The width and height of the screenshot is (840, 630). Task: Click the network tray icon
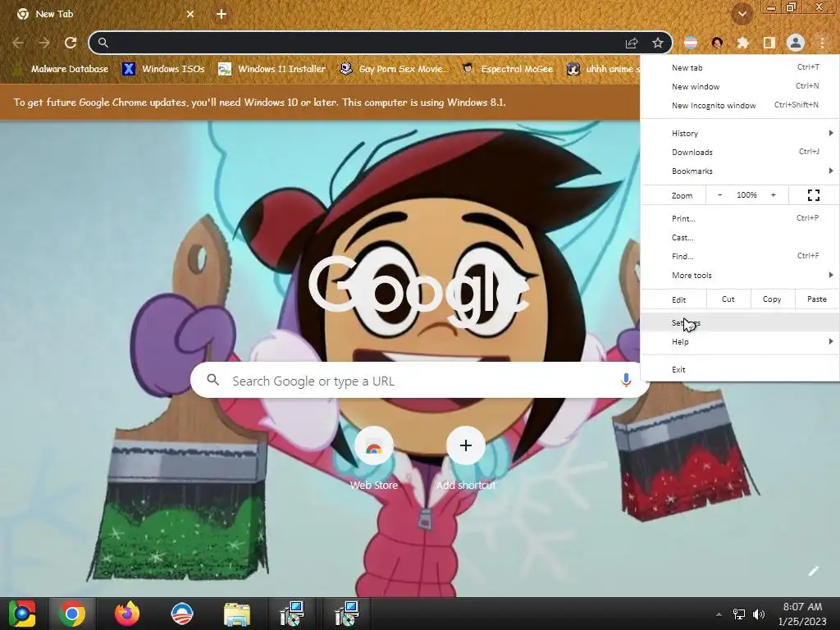[x=739, y=614]
